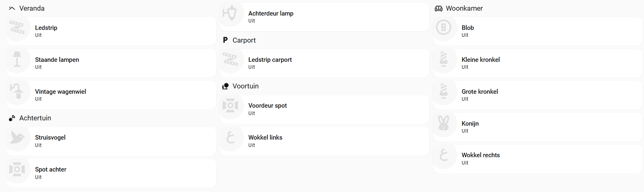The height and width of the screenshot is (192, 644).
Task: Click the Kleine kronkel bulb icon
Action: (x=444, y=60)
